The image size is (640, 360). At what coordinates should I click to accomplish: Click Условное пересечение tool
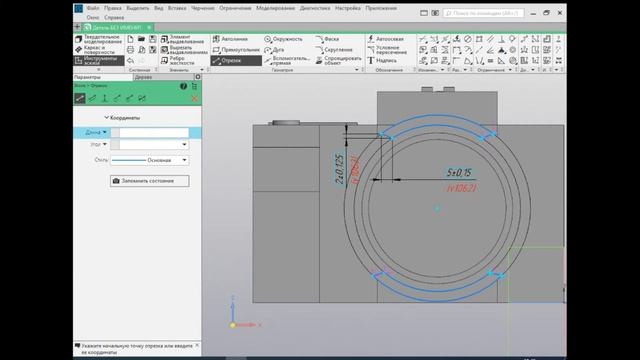(387, 50)
